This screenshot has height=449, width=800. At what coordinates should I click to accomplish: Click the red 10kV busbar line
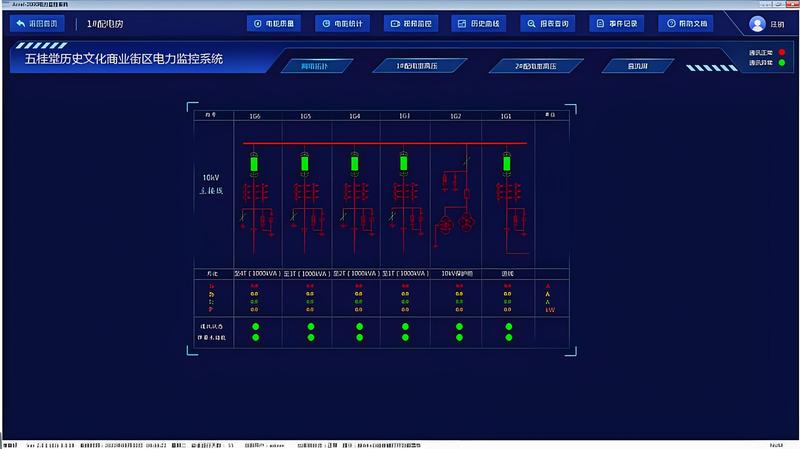point(380,143)
